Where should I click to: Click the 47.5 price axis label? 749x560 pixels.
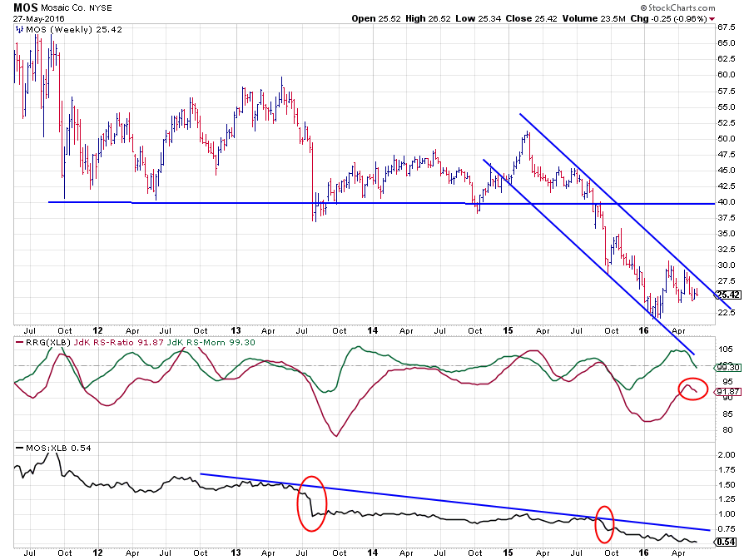(x=726, y=154)
